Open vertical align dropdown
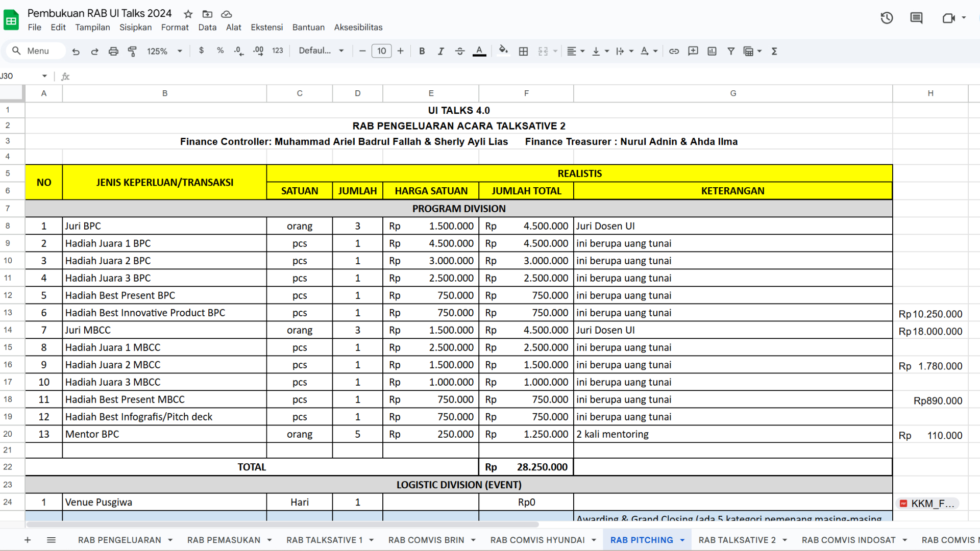The image size is (980, 551). pos(600,51)
